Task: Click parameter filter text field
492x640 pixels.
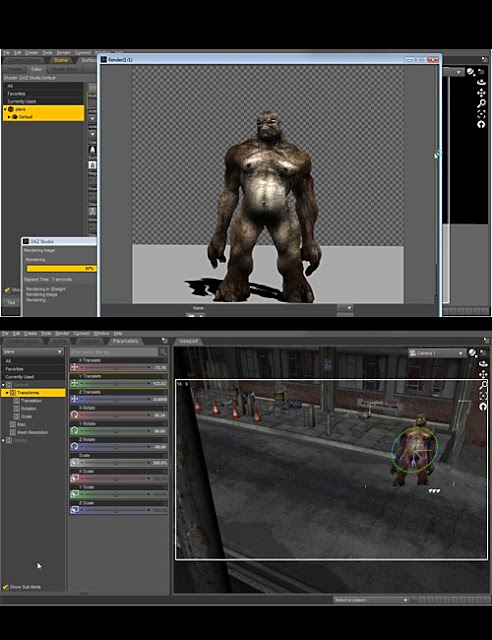Action: 114,352
